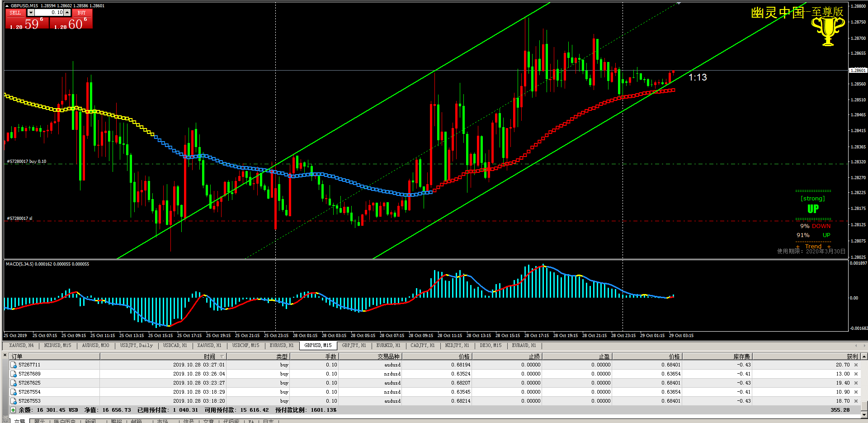
Task: Click the lot size input showing 0.10
Action: 49,13
